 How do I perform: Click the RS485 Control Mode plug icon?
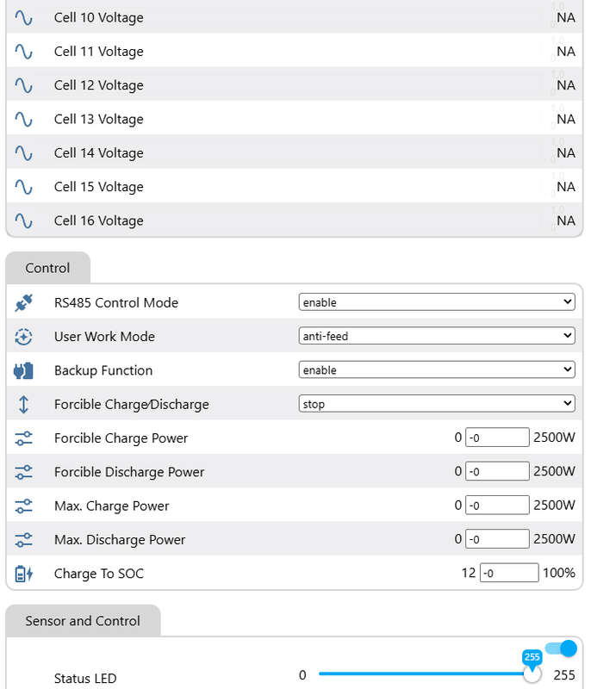point(23,303)
